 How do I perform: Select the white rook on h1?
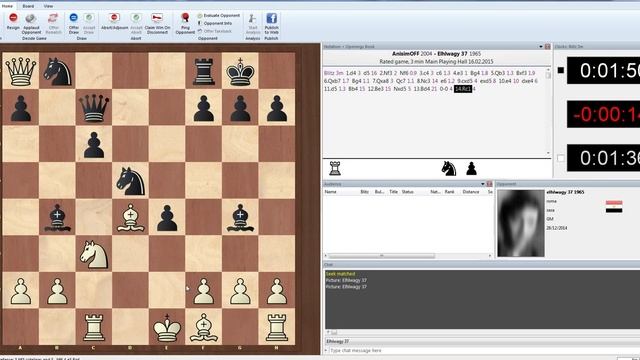277,327
